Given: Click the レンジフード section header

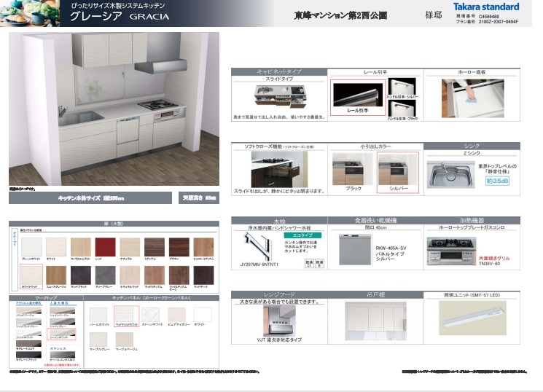Looking at the screenshot, I should click(x=279, y=294).
